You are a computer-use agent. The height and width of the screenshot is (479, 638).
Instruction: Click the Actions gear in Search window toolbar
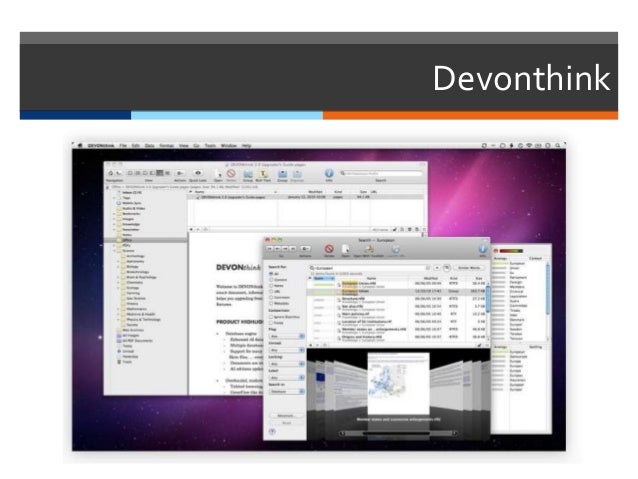pyautogui.click(x=305, y=248)
